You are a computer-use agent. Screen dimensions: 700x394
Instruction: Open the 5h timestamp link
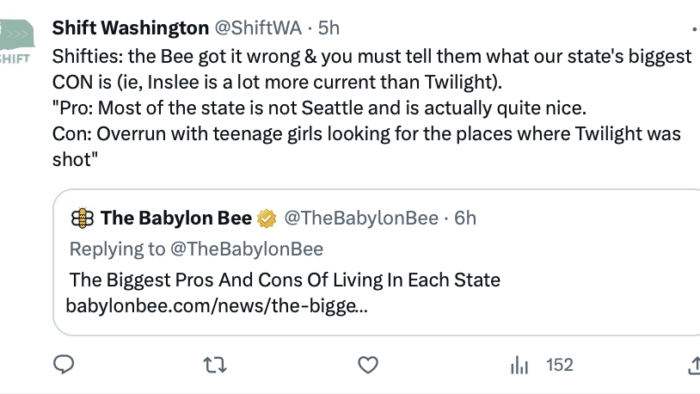click(329, 28)
